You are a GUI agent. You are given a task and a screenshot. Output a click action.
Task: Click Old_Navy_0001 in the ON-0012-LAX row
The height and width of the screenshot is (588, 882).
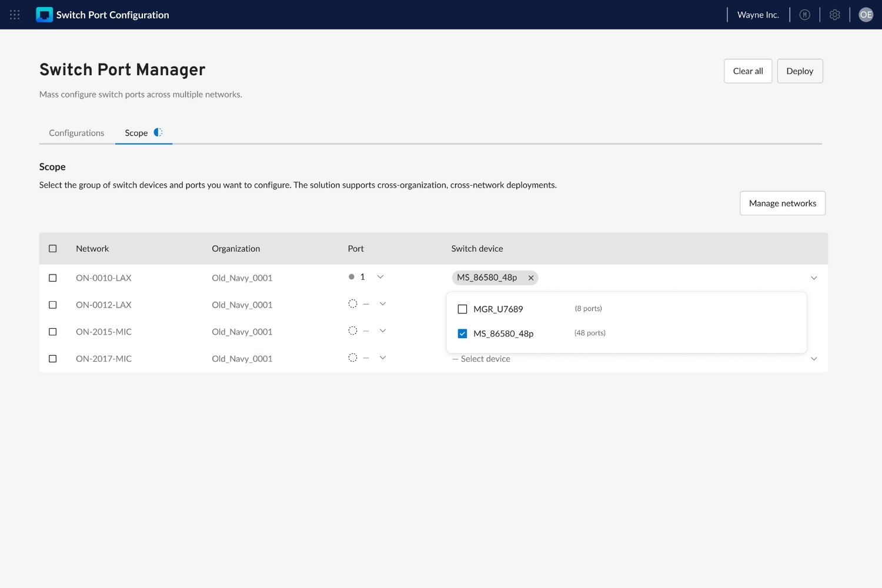pyautogui.click(x=242, y=305)
